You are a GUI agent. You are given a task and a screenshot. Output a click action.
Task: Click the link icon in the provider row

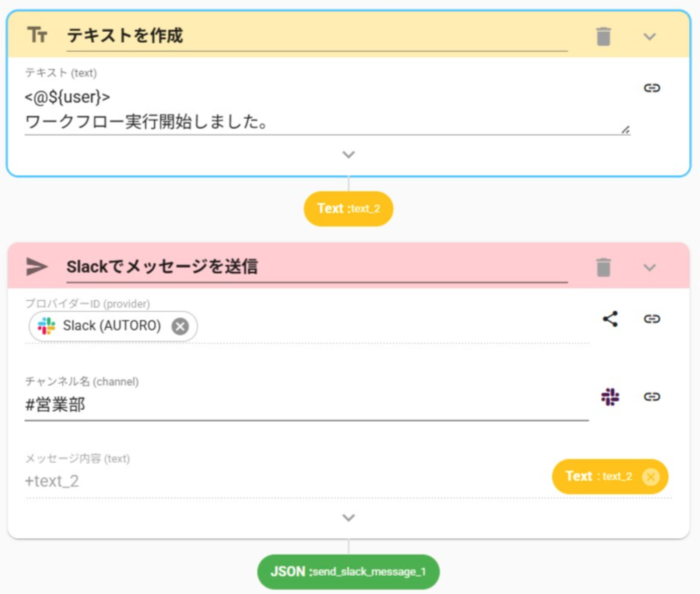pos(652,319)
